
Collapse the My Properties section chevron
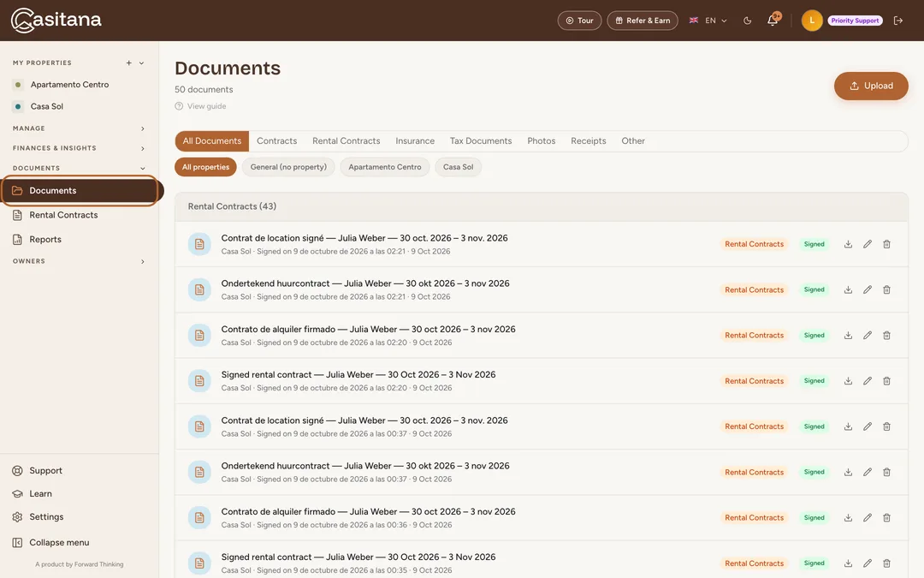coord(141,63)
